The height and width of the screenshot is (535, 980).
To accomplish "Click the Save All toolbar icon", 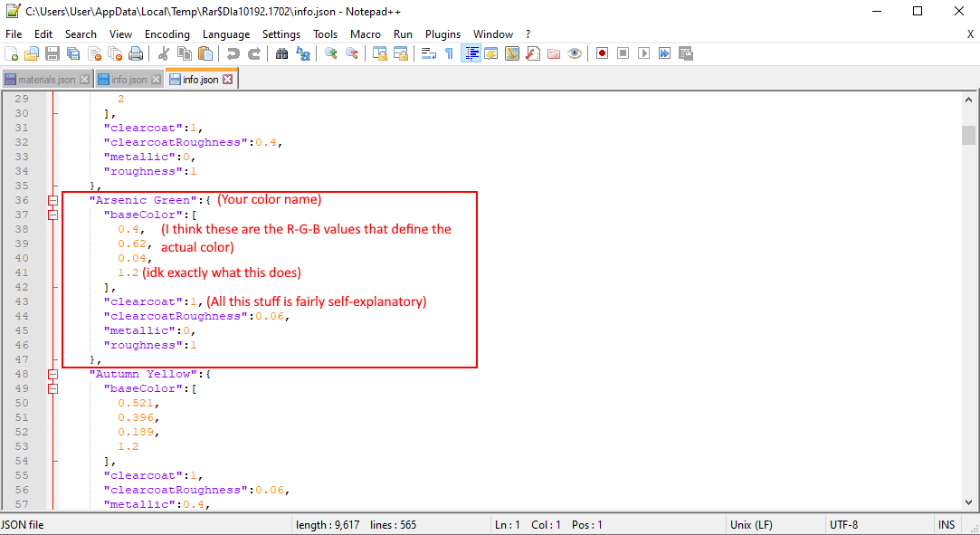I will click(x=73, y=53).
